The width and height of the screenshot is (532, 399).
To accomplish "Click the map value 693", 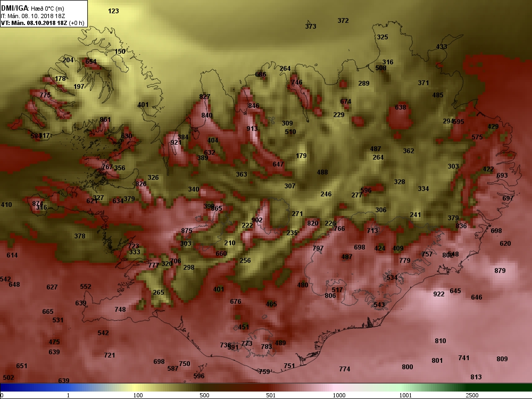I will 502,175.
